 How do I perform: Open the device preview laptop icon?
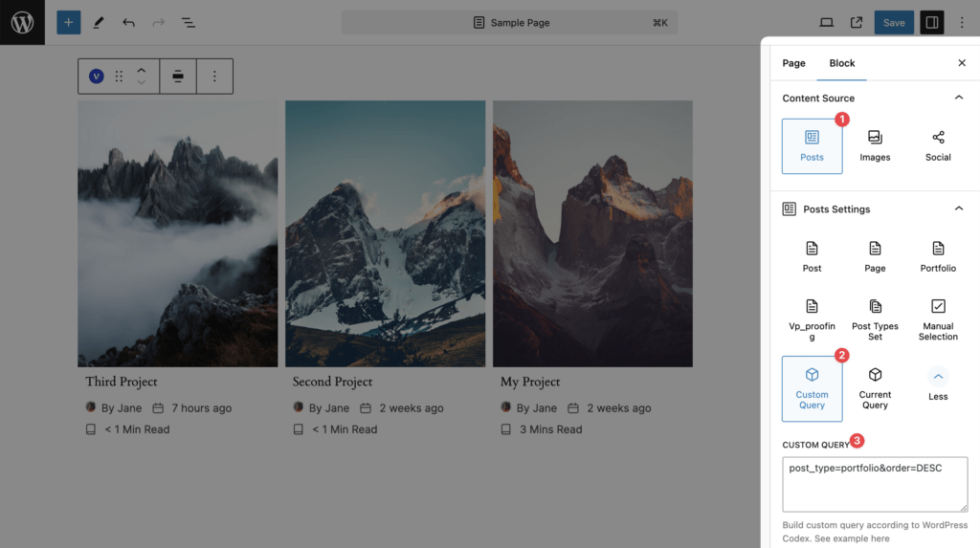pyautogui.click(x=826, y=23)
